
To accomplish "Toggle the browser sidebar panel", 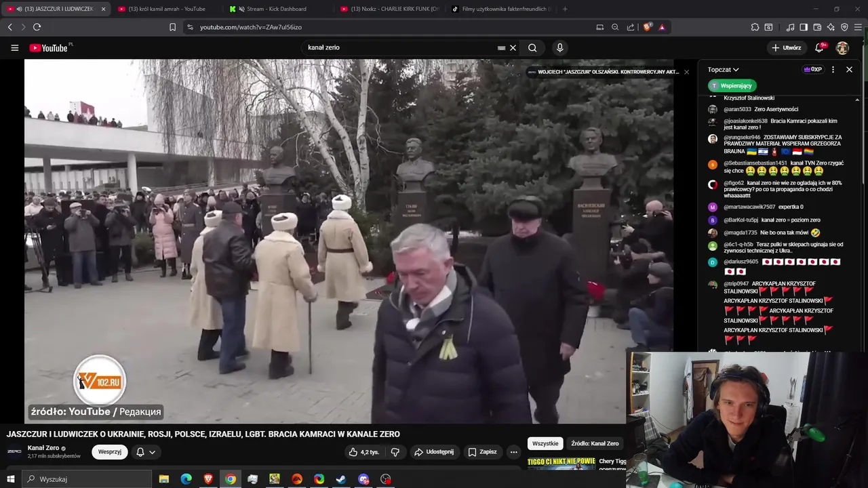I will point(804,27).
